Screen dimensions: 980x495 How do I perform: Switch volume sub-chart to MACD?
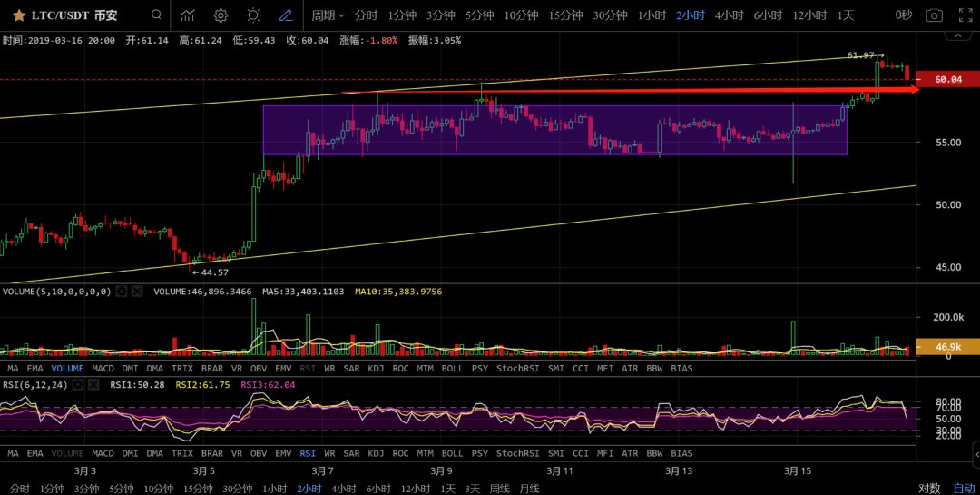click(x=103, y=369)
